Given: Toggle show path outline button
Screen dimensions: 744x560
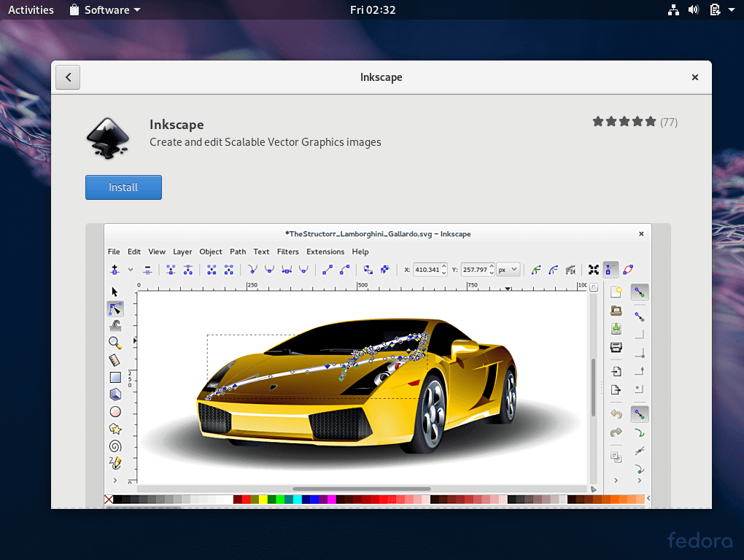Looking at the screenshot, I should (x=628, y=270).
